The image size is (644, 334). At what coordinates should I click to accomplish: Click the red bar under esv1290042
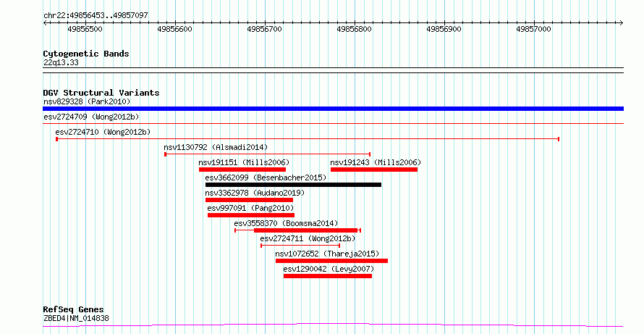(x=328, y=276)
